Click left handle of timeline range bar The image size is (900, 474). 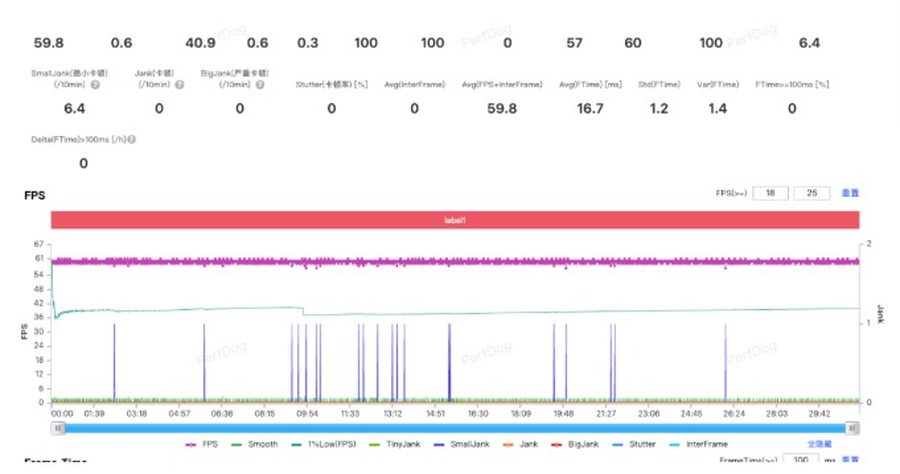pyautogui.click(x=59, y=427)
